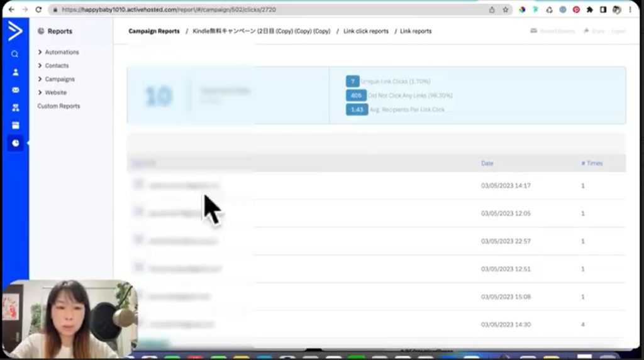Open Custom Reports in the sidebar

(x=58, y=106)
